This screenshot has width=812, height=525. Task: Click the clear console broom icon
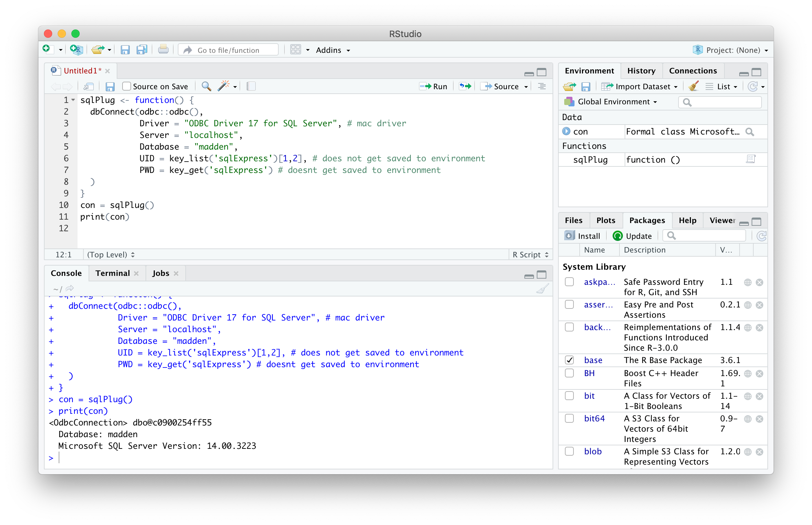point(542,289)
